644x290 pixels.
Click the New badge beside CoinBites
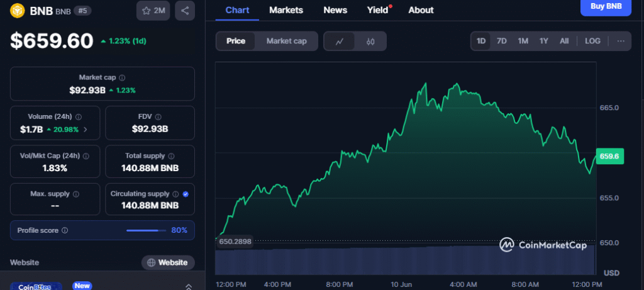(82, 286)
